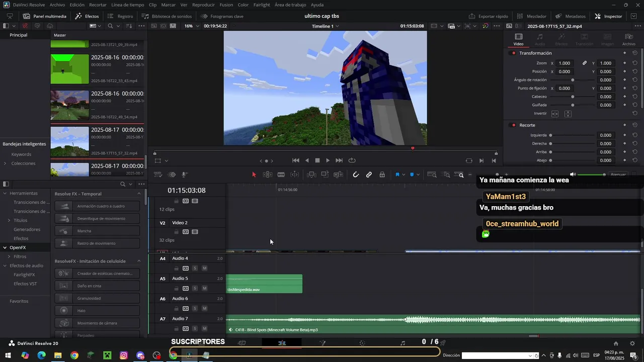
Task: Open the Área de trabajo menu
Action: pyautogui.click(x=290, y=5)
